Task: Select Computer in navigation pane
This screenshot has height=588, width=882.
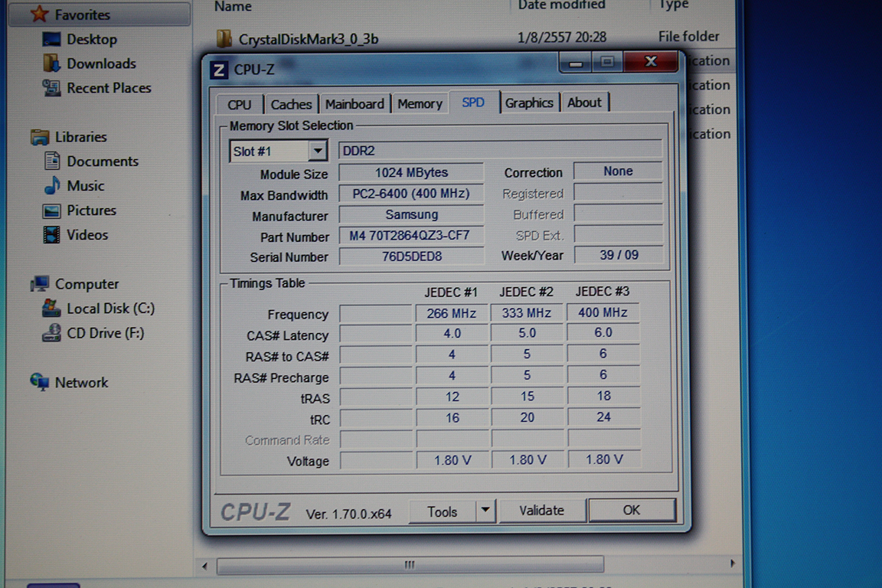Action: [87, 284]
